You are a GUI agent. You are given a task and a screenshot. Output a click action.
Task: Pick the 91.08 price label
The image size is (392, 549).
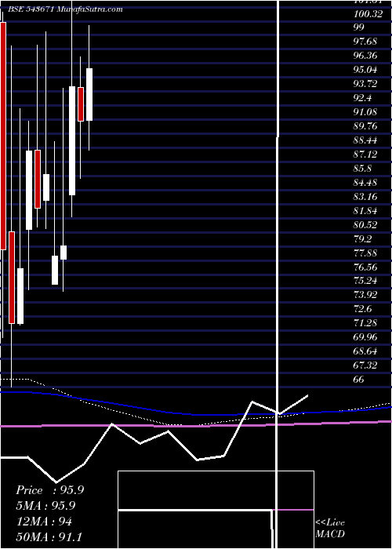point(365,112)
